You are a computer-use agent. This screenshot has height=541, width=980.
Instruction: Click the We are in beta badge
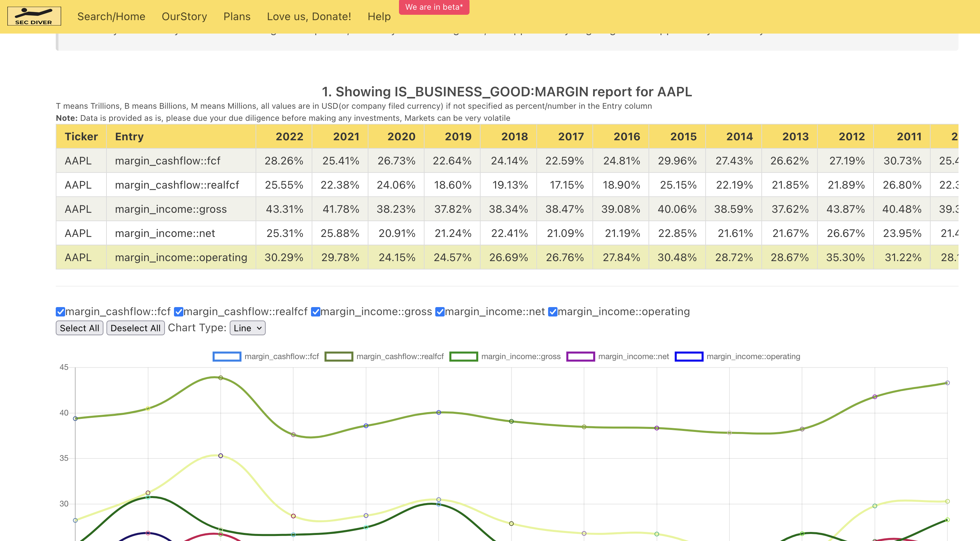[x=434, y=7]
